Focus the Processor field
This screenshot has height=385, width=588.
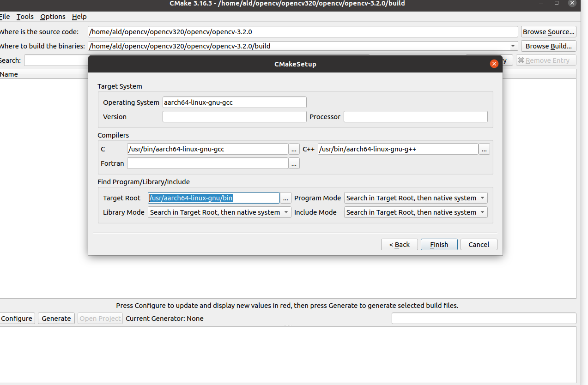pos(415,117)
